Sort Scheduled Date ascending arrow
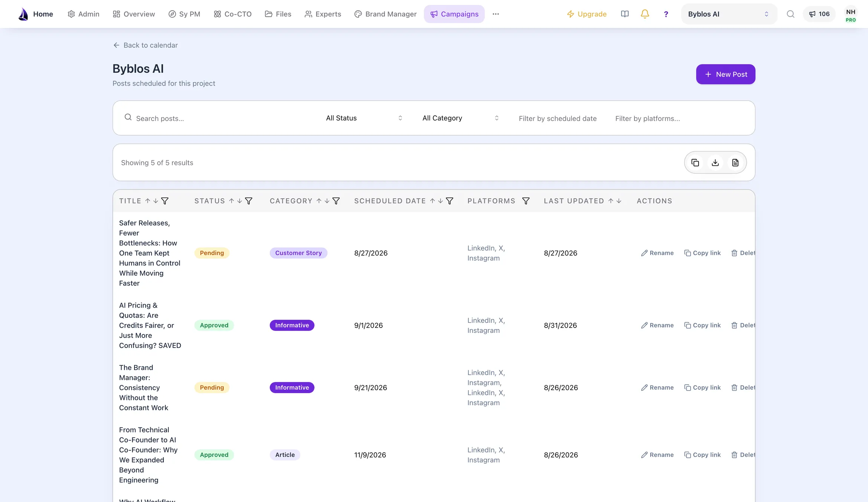This screenshot has width=868, height=502. [x=432, y=201]
